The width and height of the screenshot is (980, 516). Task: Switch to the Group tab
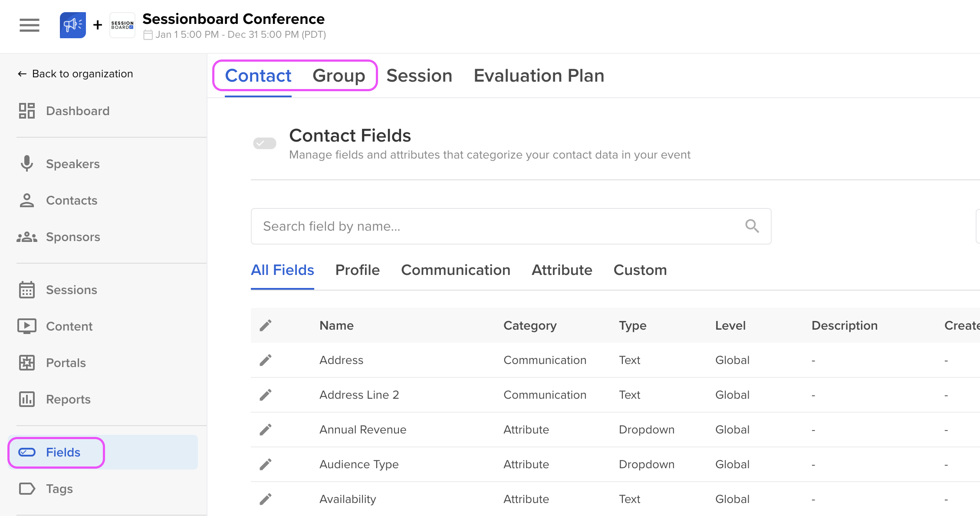pos(339,76)
